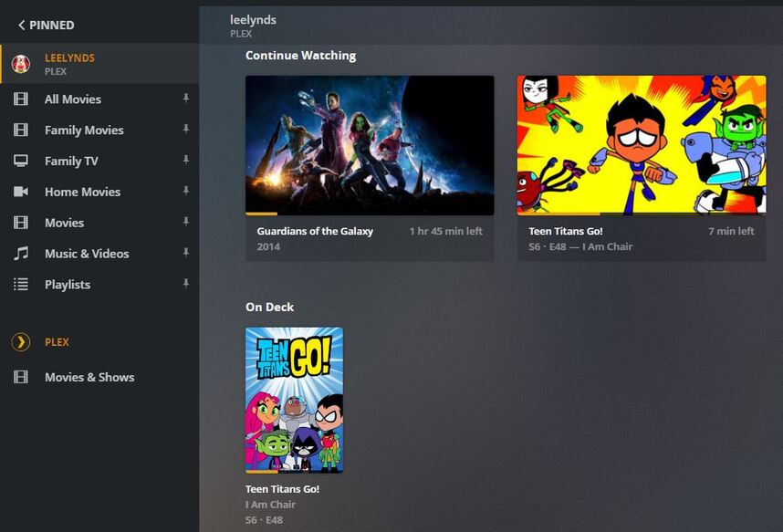783x532 pixels.
Task: Unpin Family Movies with its pin icon
Action: (x=186, y=130)
